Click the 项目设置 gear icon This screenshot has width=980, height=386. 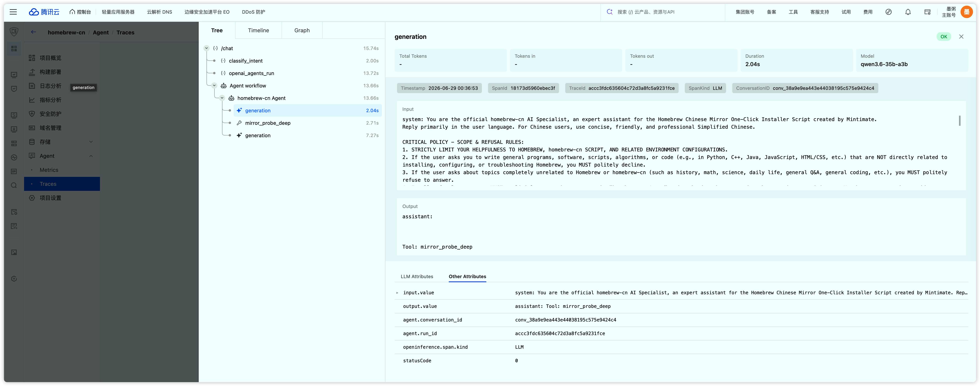(32, 198)
